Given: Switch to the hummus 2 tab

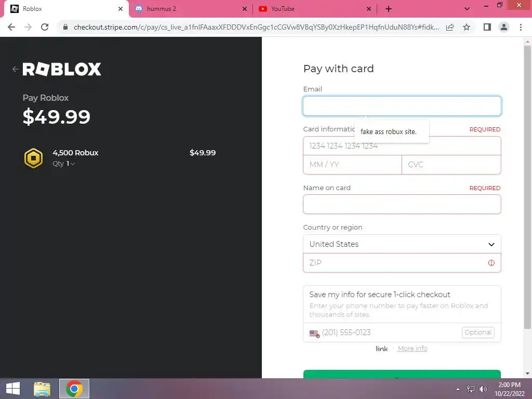Looking at the screenshot, I should tap(191, 9).
